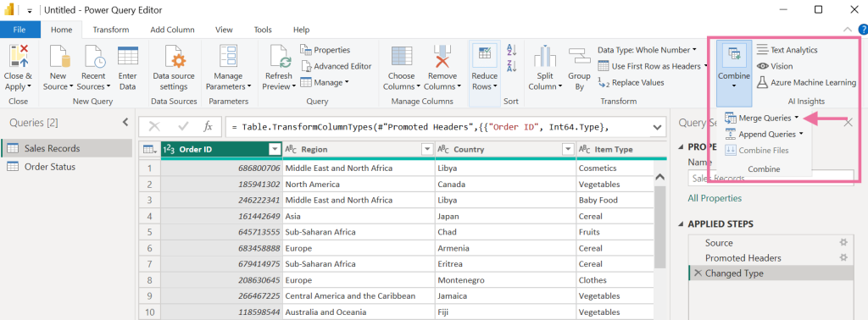Click the formula bar text box
The image size is (868, 320).
(437, 127)
